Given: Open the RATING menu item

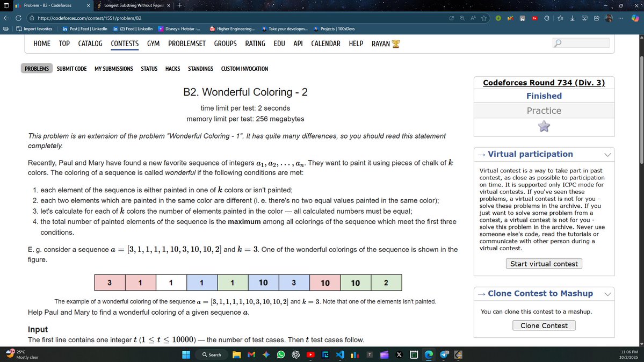Looking at the screenshot, I should pyautogui.click(x=255, y=44).
